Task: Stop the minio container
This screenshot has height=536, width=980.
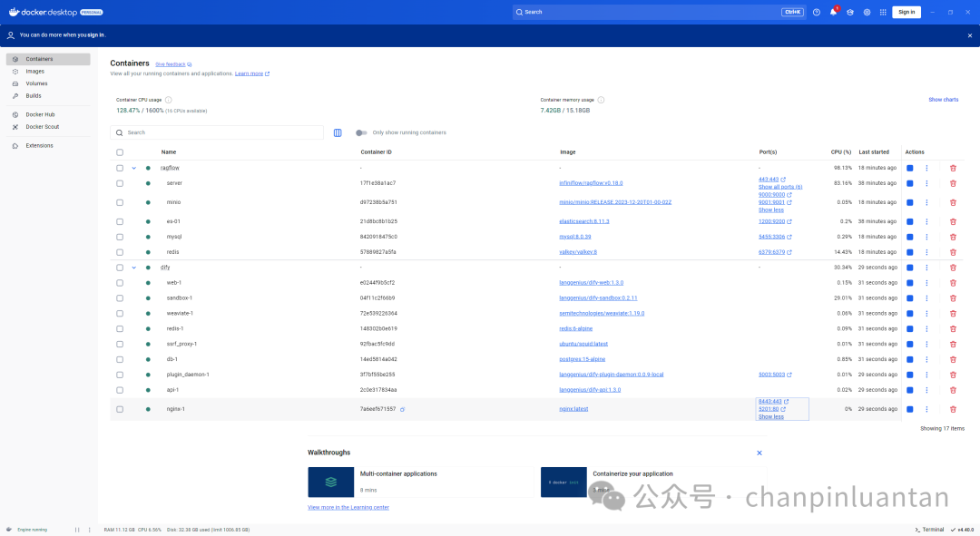Action: click(910, 202)
